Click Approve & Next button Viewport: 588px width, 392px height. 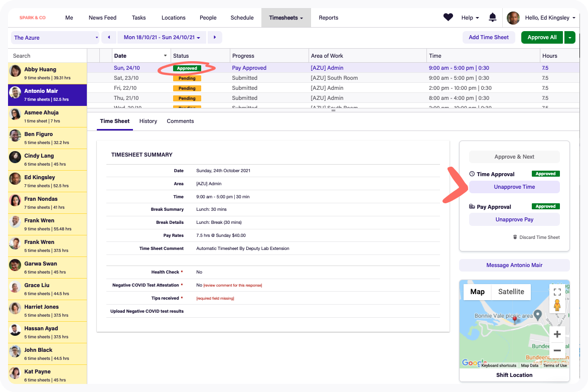[514, 157]
